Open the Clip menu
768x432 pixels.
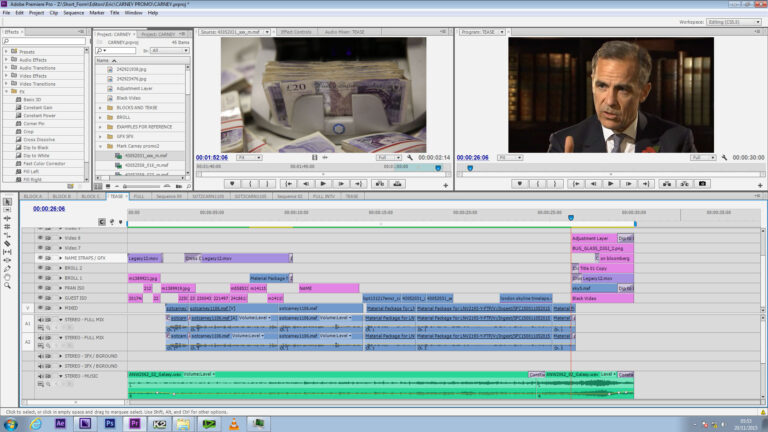pyautogui.click(x=53, y=13)
